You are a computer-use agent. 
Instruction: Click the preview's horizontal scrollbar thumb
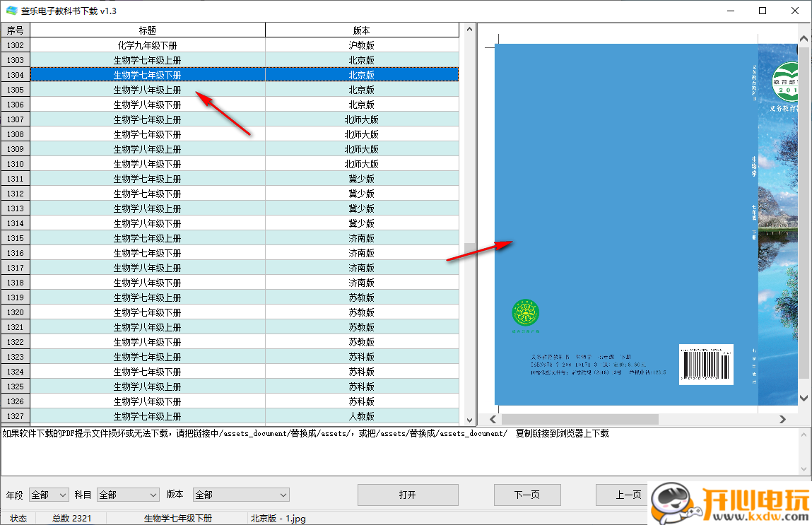(579, 419)
